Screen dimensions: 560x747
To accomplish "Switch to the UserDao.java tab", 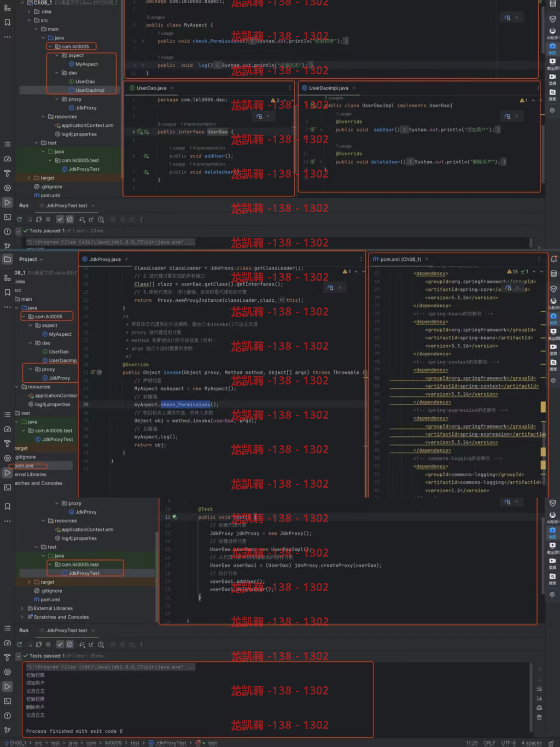I will pos(151,88).
